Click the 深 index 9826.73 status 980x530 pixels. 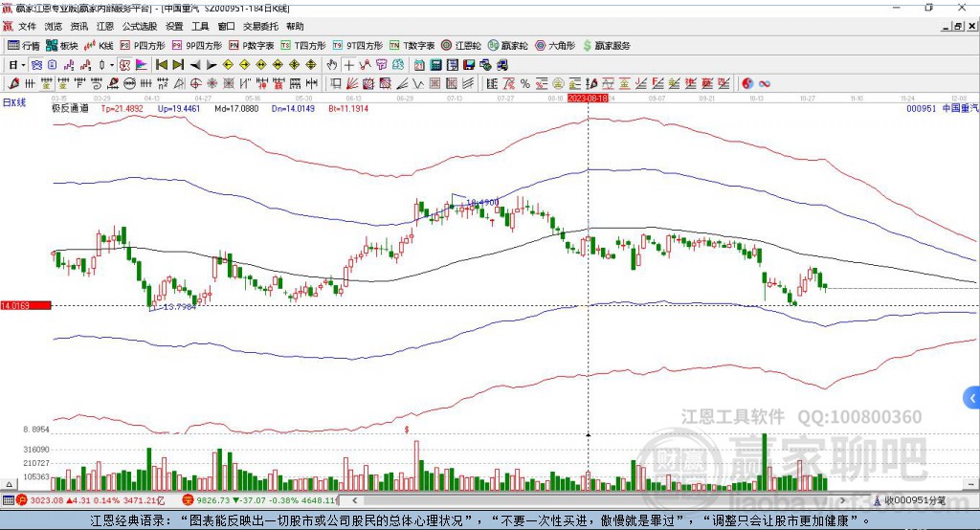pos(260,500)
